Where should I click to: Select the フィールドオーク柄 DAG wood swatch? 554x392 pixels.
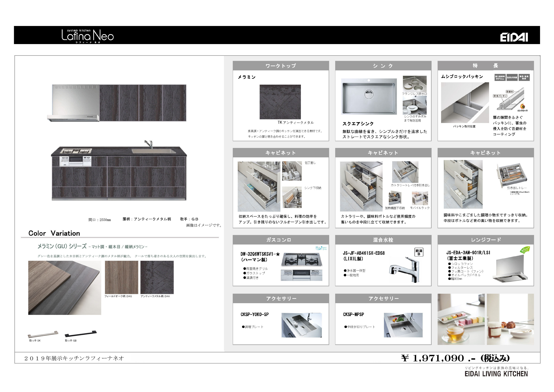122,277
